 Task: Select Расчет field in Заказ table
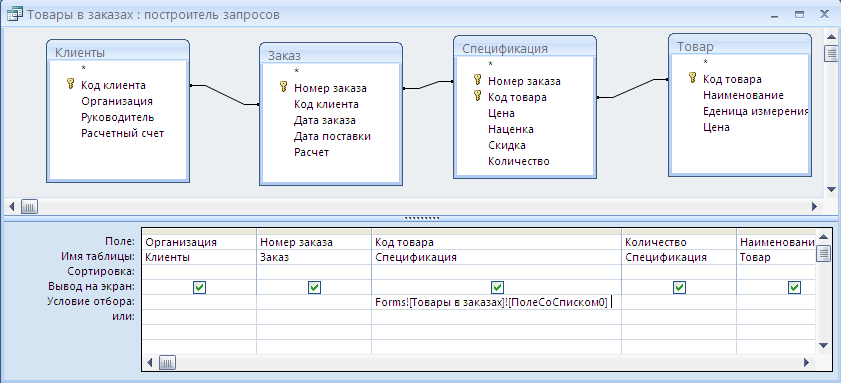[311, 152]
